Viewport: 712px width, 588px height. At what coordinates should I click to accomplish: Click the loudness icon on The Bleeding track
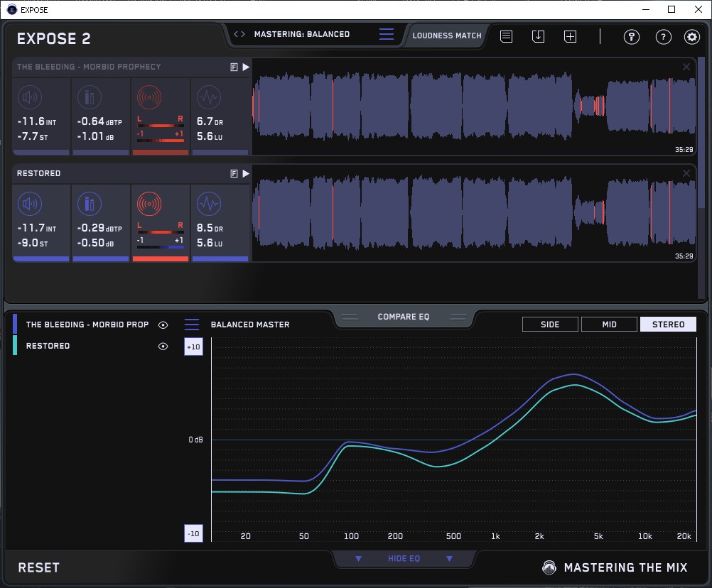click(30, 97)
